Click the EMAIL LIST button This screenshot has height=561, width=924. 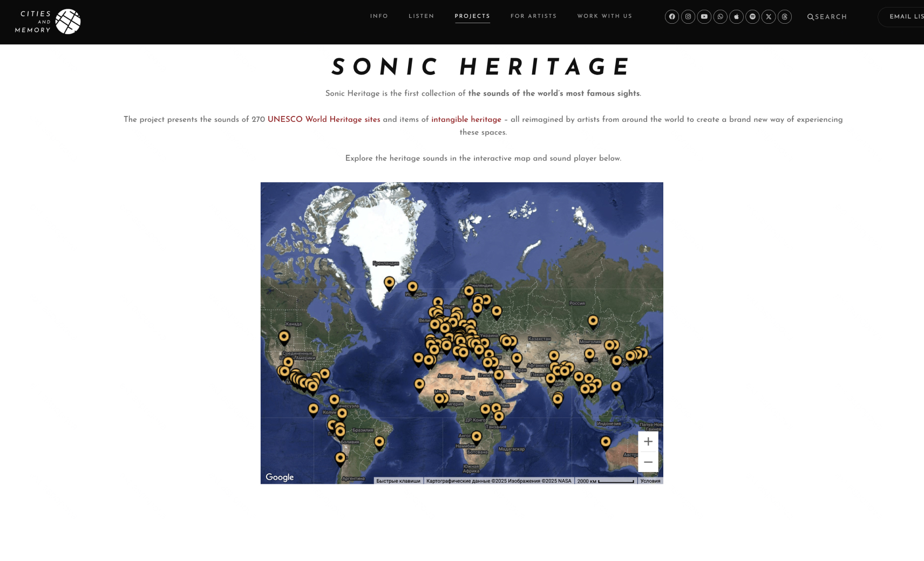pos(901,17)
